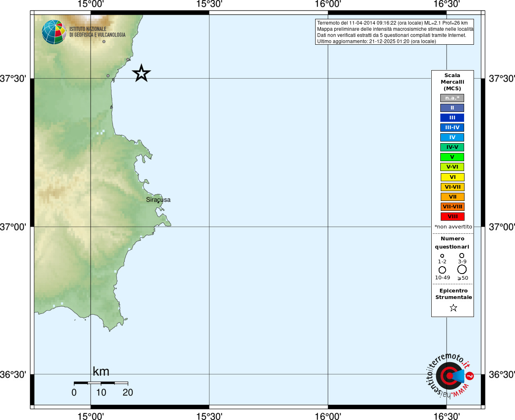Viewport: 515px width, 420px height.
Task: Pick the III-IV intensity legend swatch
Action: tap(452, 128)
